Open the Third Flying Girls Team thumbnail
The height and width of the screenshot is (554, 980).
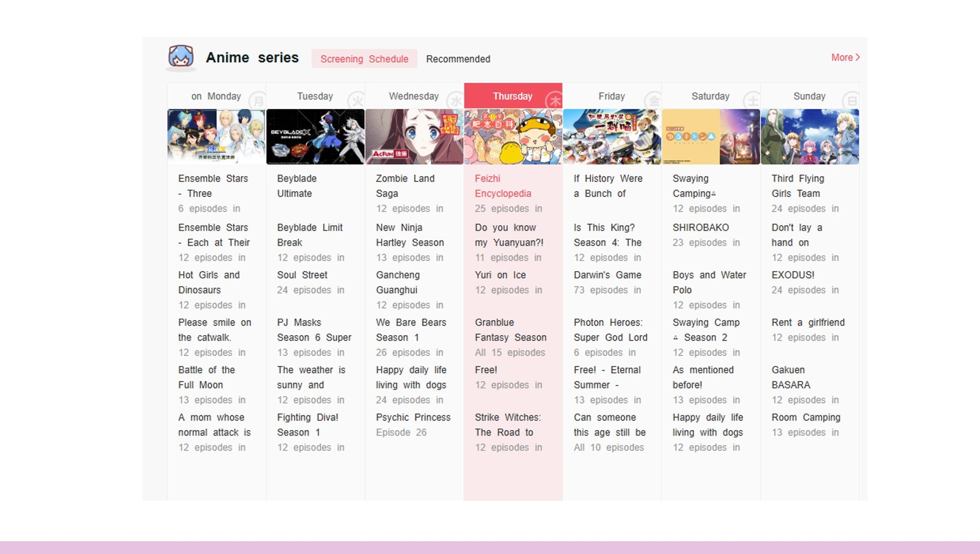[x=810, y=137]
